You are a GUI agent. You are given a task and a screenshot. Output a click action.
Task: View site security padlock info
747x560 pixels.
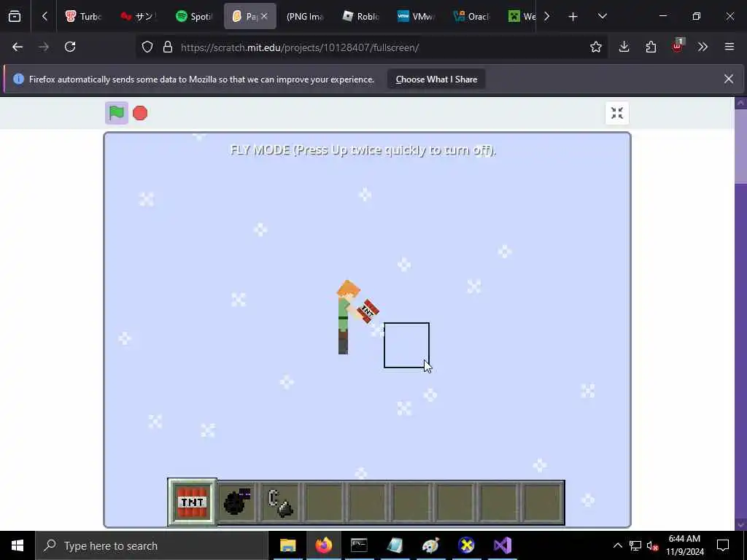coord(168,47)
